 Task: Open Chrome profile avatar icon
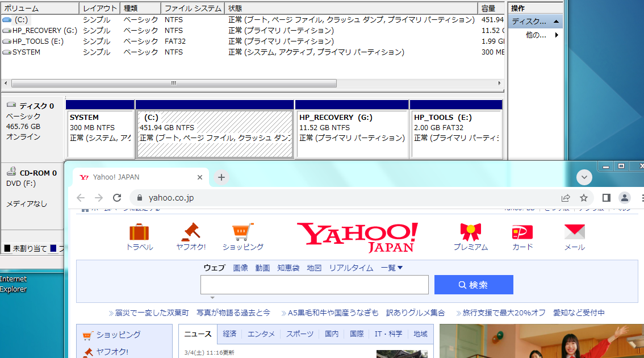tap(625, 198)
